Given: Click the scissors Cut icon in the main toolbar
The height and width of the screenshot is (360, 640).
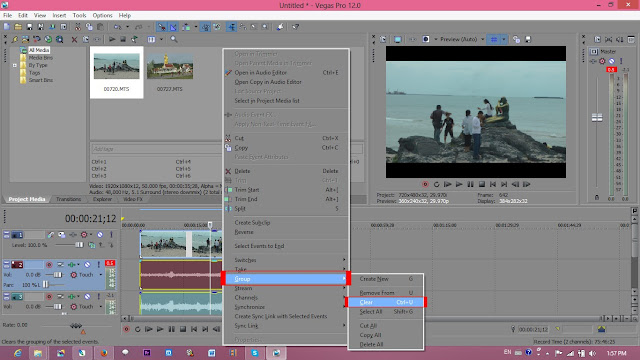Looking at the screenshot, I should click(78, 27).
